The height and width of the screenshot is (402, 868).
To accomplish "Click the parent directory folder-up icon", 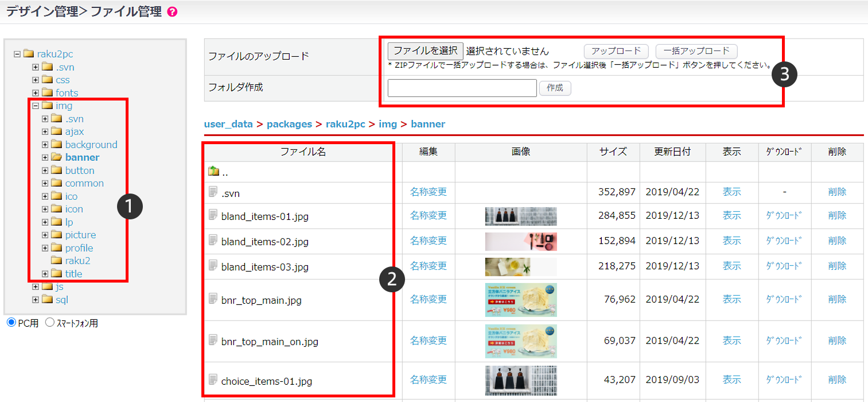I will pyautogui.click(x=213, y=172).
